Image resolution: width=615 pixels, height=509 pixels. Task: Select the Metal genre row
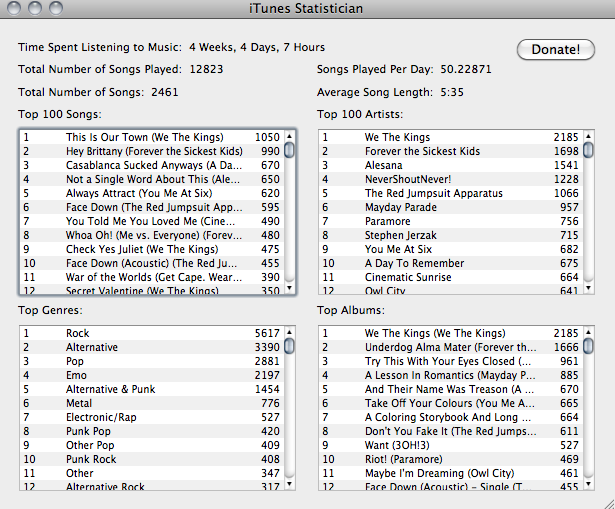click(152, 404)
